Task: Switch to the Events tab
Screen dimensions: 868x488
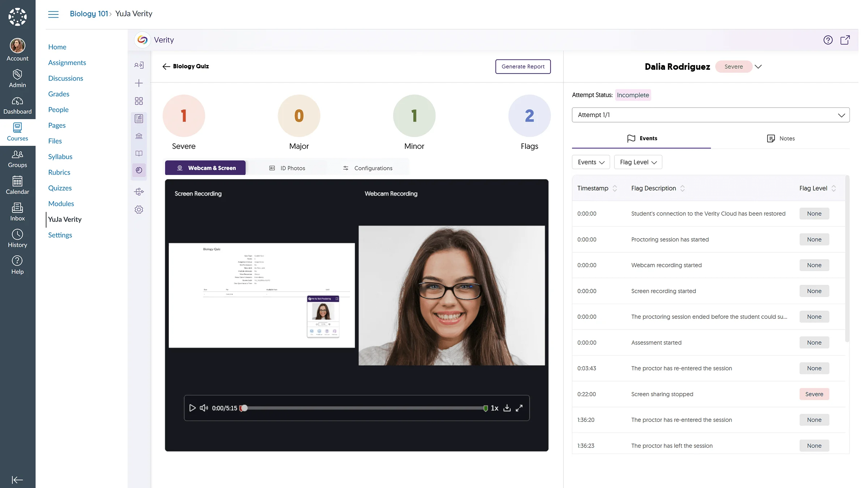Action: click(641, 138)
